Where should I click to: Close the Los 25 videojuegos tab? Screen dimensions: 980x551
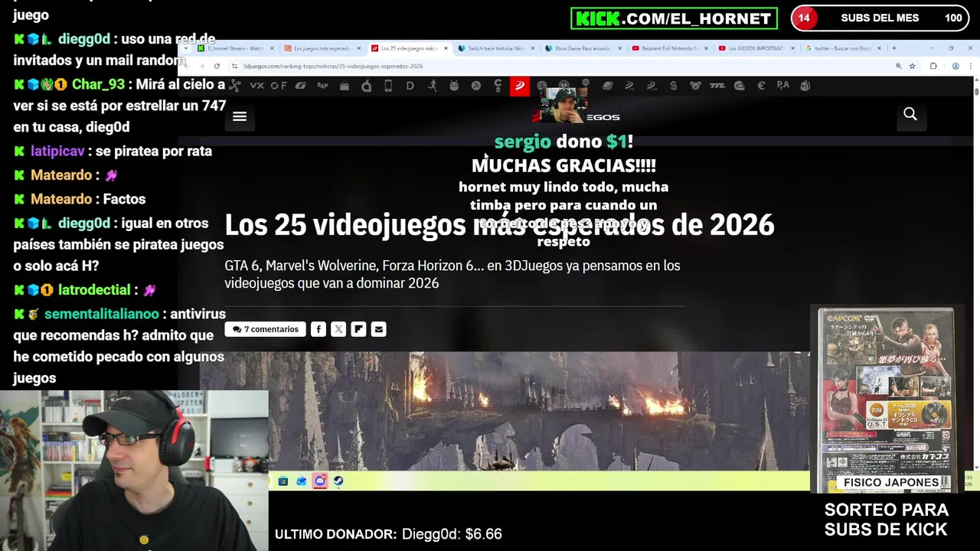[445, 48]
